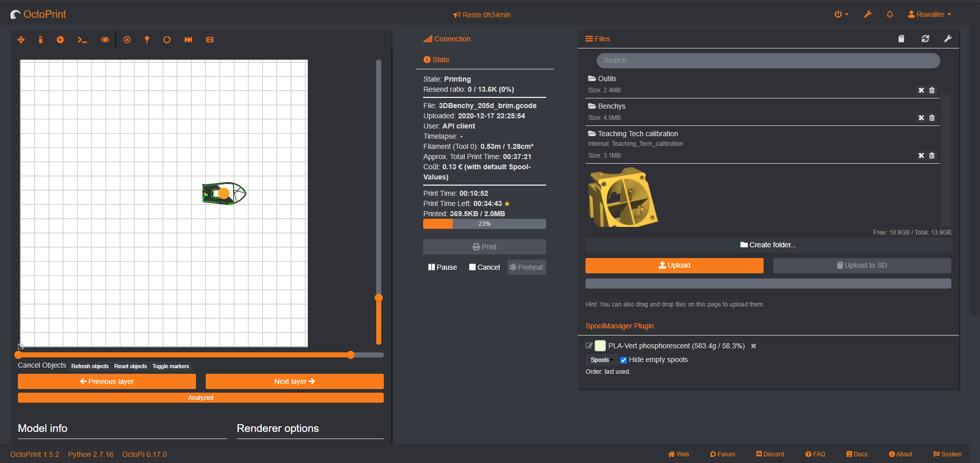Click the Preheat button

tap(526, 267)
